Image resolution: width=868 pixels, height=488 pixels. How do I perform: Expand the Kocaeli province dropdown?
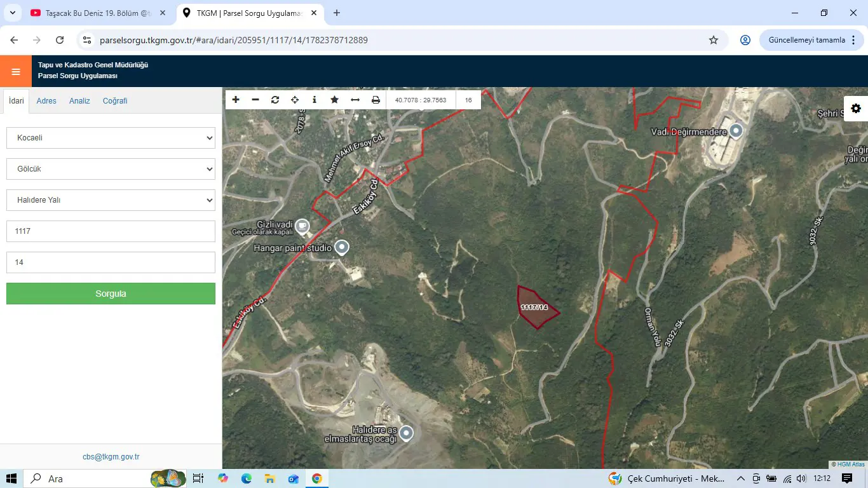tap(111, 138)
